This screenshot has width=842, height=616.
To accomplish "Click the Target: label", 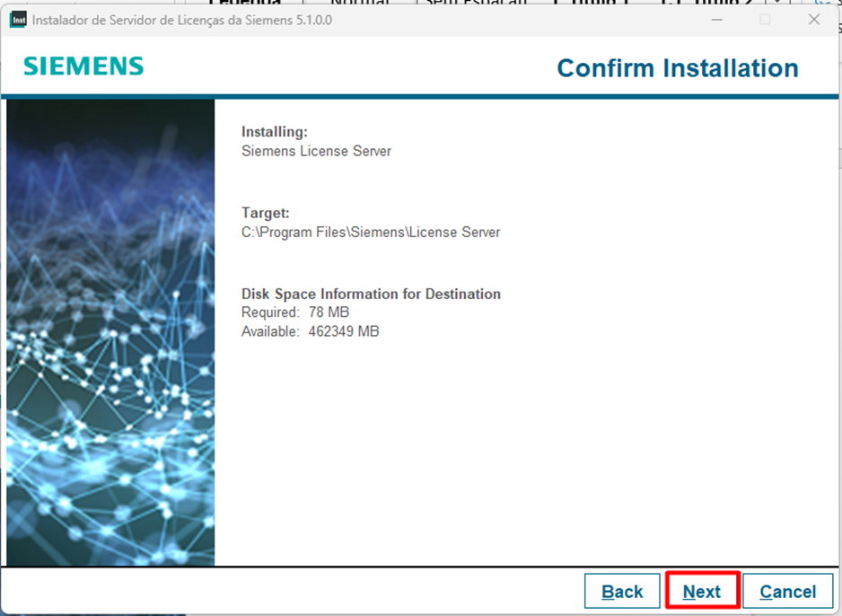I will click(x=266, y=214).
